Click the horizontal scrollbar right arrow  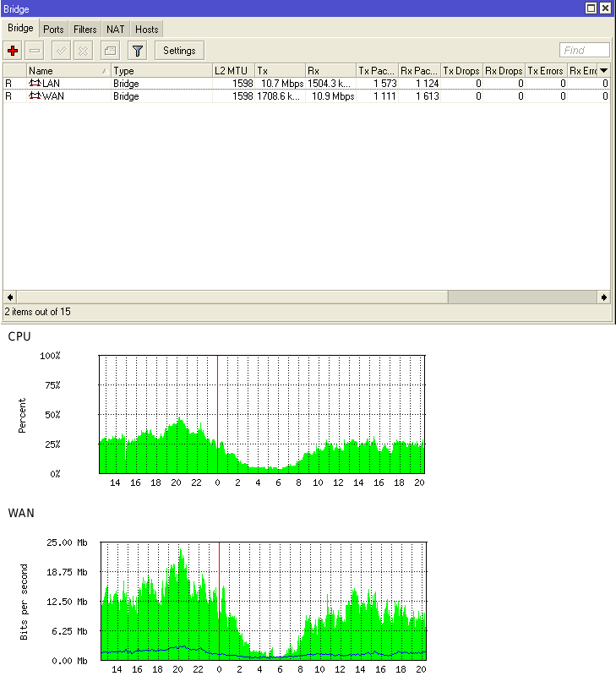603,297
